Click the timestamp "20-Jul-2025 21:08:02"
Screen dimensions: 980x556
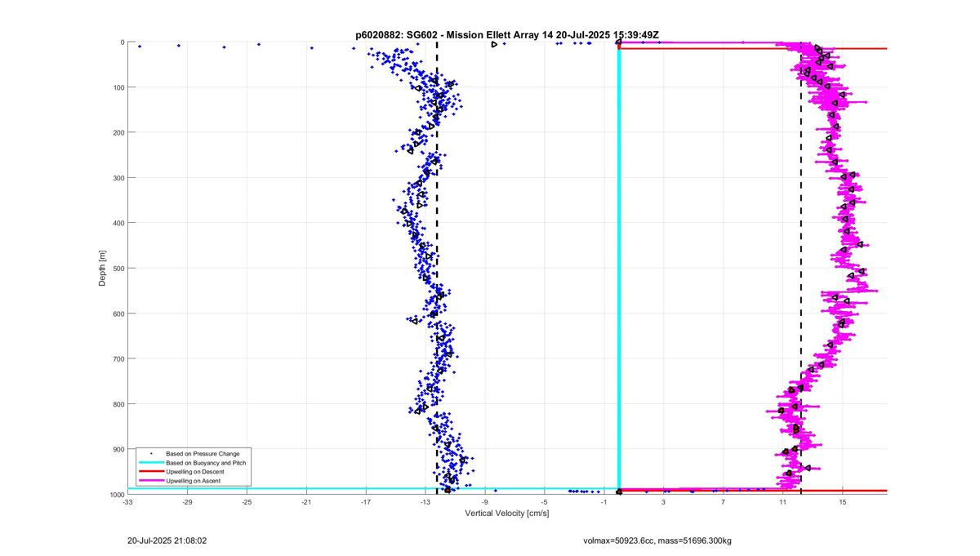click(167, 540)
